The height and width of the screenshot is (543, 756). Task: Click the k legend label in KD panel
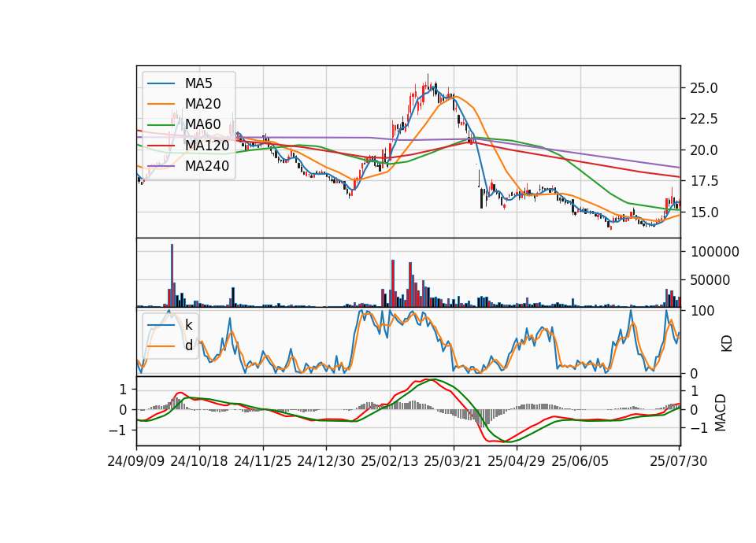[188, 324]
